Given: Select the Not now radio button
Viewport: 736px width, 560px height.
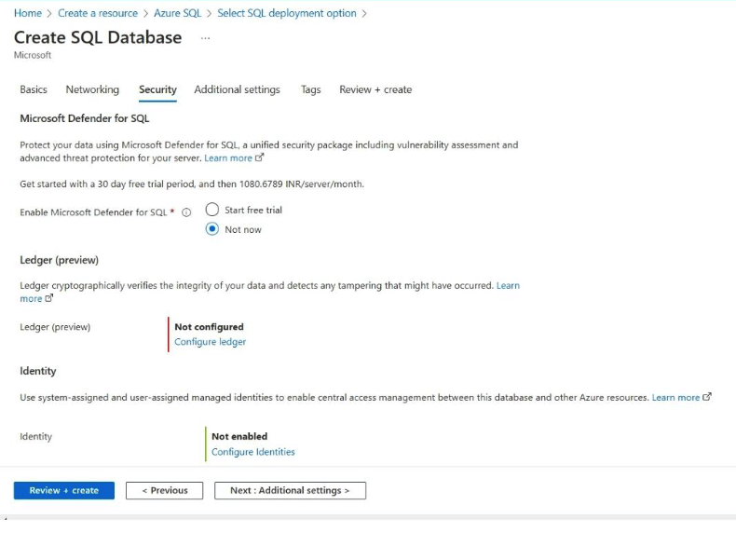Looking at the screenshot, I should coord(212,229).
